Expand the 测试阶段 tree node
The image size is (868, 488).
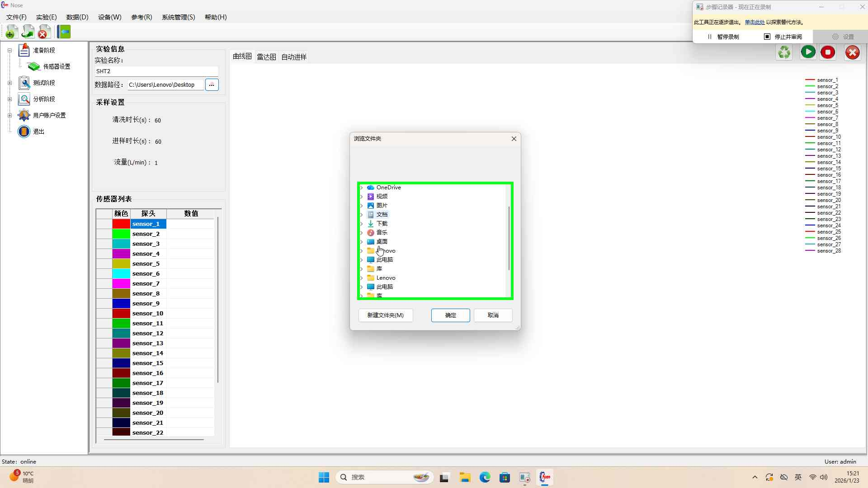coord(9,83)
